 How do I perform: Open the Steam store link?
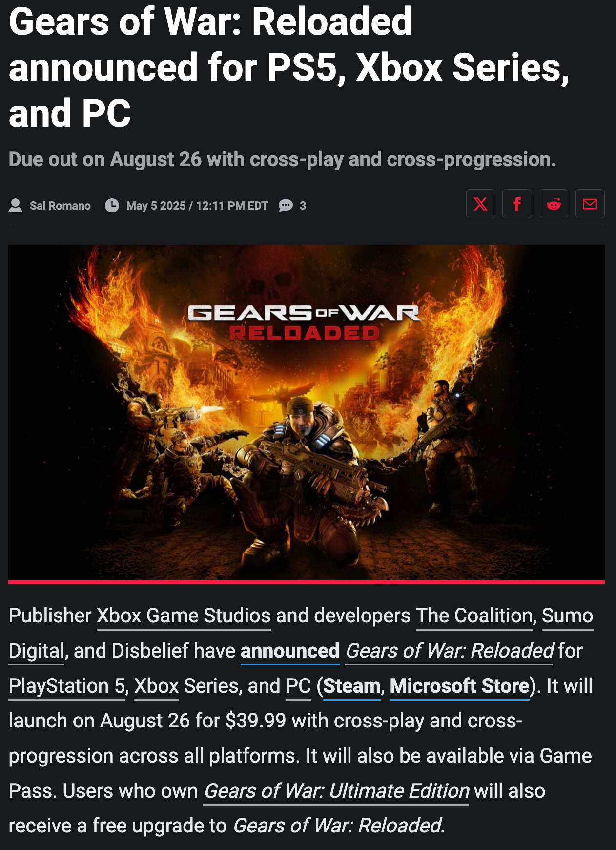pyautogui.click(x=352, y=686)
